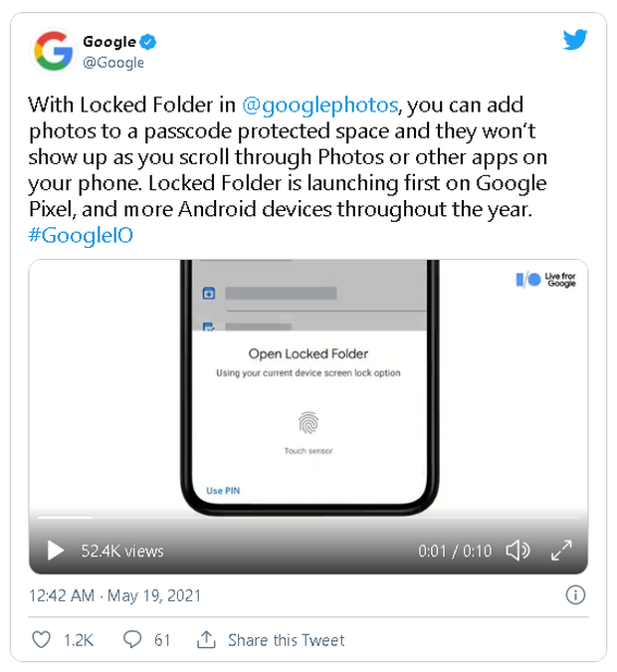Click the blue verified badge
This screenshot has height=672, width=617.
point(148,42)
